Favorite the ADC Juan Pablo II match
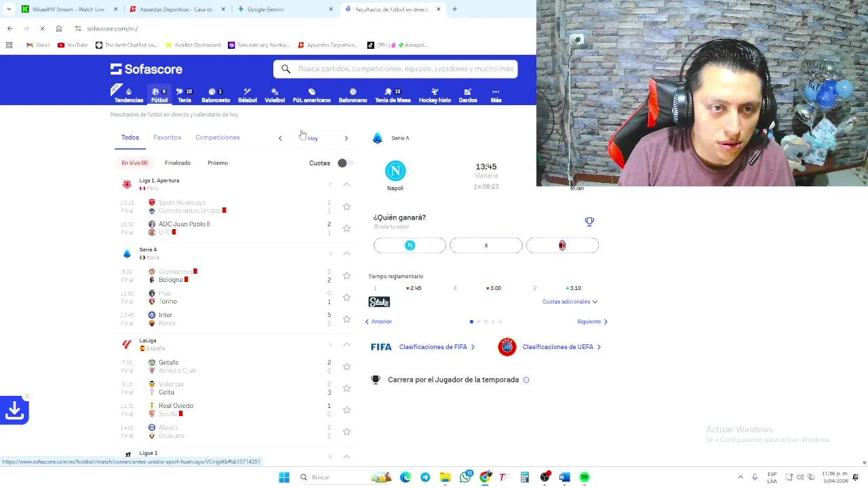 tap(347, 228)
